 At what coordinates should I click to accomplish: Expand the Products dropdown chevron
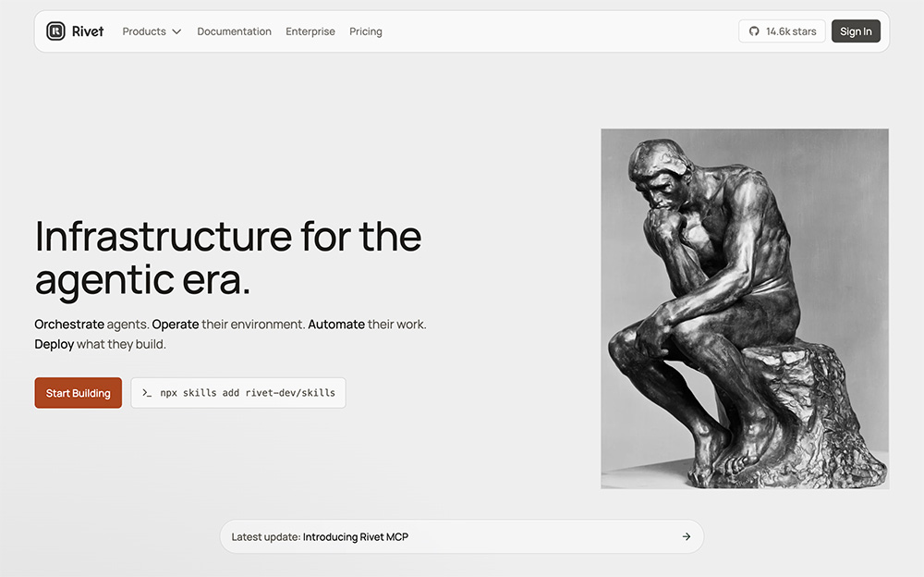pyautogui.click(x=176, y=31)
